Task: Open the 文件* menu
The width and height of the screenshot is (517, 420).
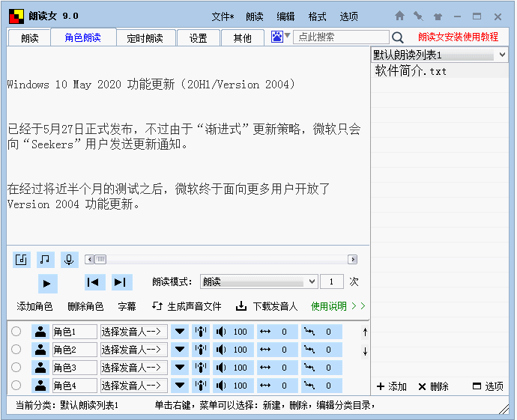Action: (x=223, y=16)
